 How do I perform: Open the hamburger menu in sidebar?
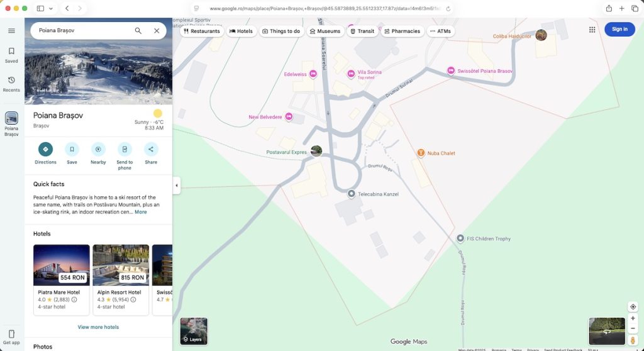click(11, 31)
